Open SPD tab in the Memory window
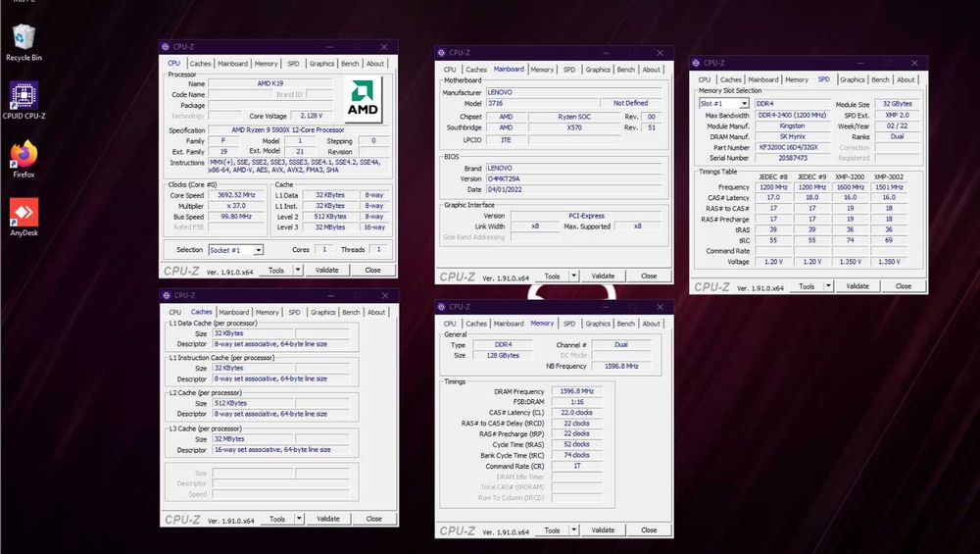980x554 pixels. pos(568,324)
